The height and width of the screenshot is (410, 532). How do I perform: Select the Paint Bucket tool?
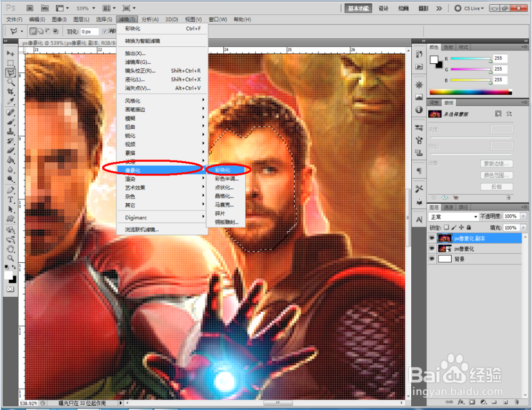[10, 160]
